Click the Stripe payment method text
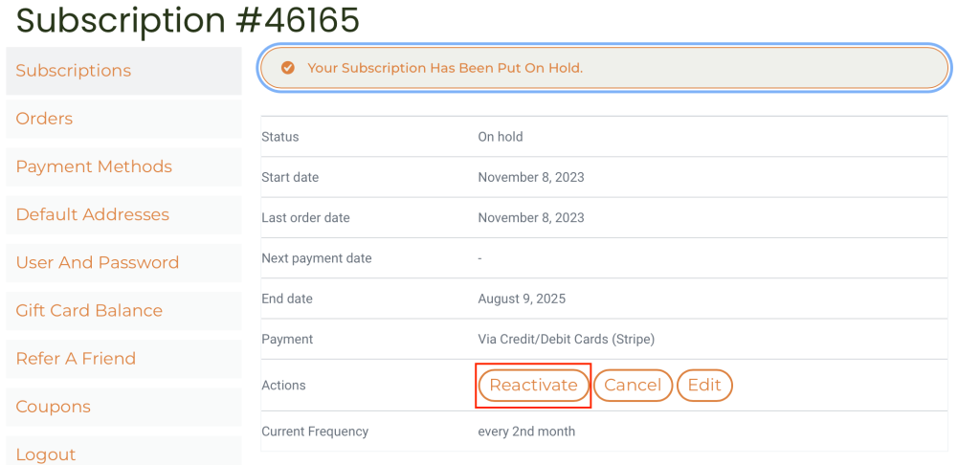Screen dimensions: 980x465 click(566, 339)
